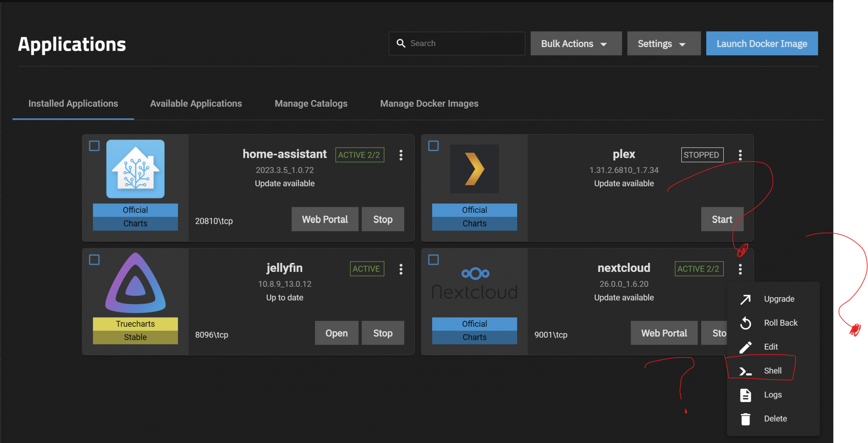Choose Shell from nextcloud menu
Image resolution: width=868 pixels, height=443 pixels.
pos(774,371)
